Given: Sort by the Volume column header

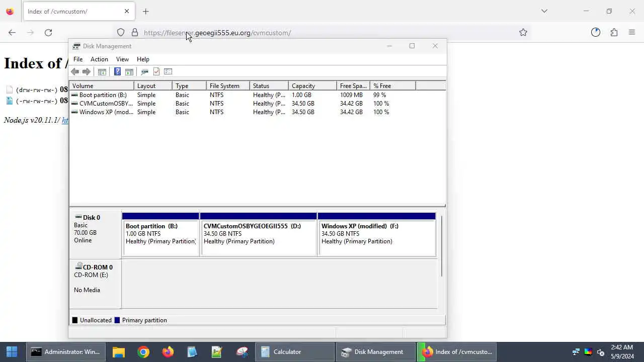Looking at the screenshot, I should 102,86.
